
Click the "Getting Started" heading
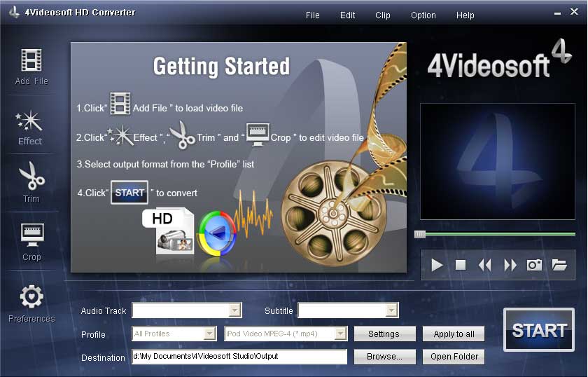pos(221,67)
